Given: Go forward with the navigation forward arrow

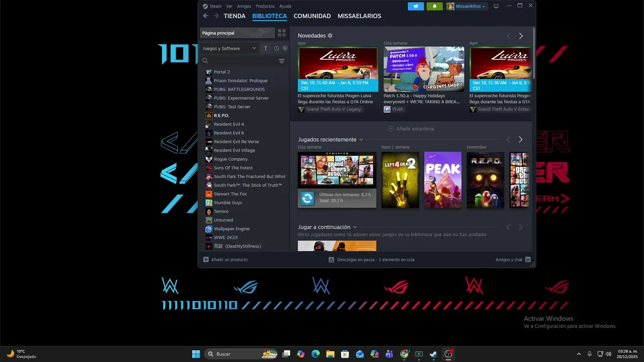Looking at the screenshot, I should [216, 16].
